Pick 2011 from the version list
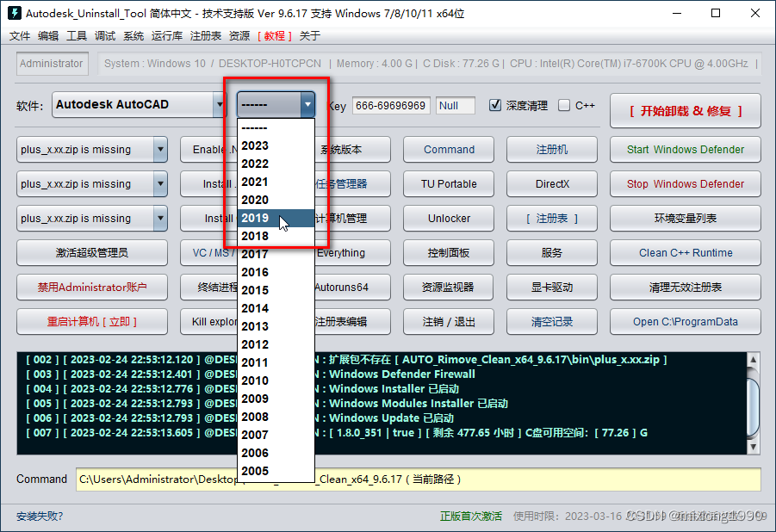776x532 pixels. point(276,362)
